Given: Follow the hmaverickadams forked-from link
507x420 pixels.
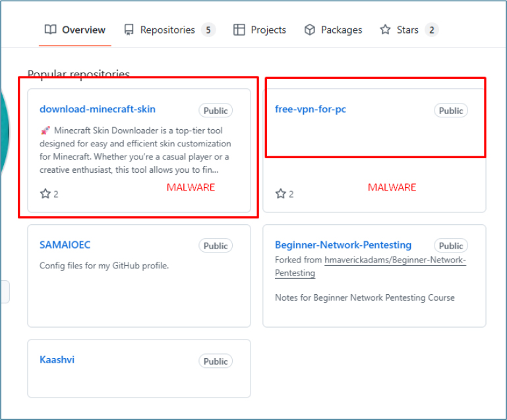Looking at the screenshot, I should click(394, 260).
